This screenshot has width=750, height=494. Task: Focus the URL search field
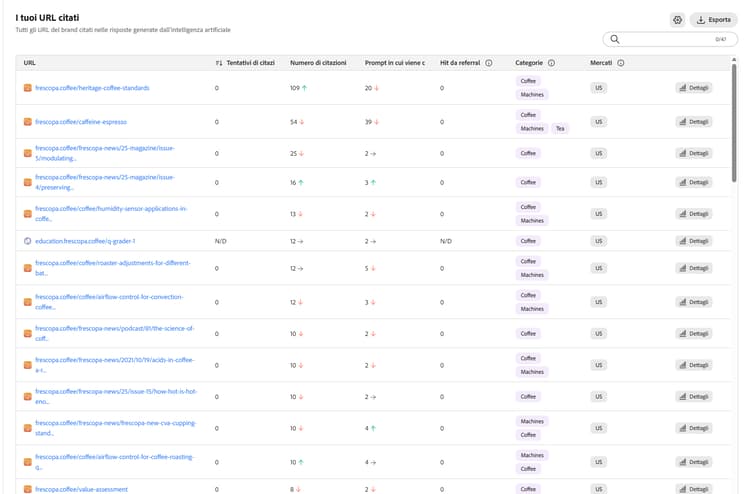(x=670, y=39)
